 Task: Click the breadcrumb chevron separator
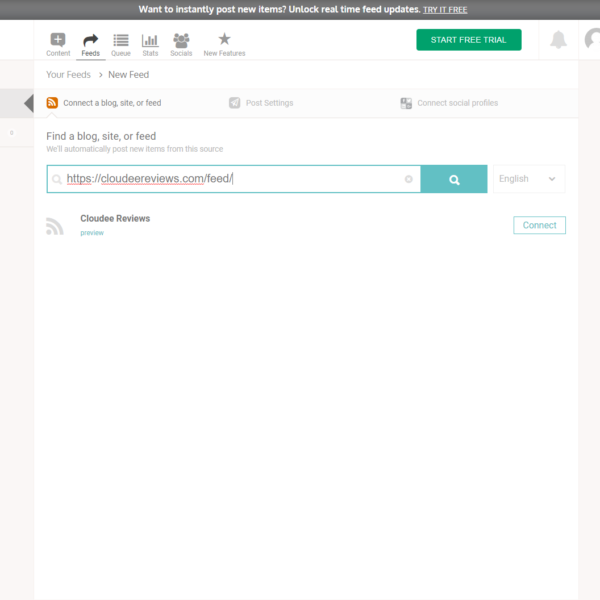point(101,75)
